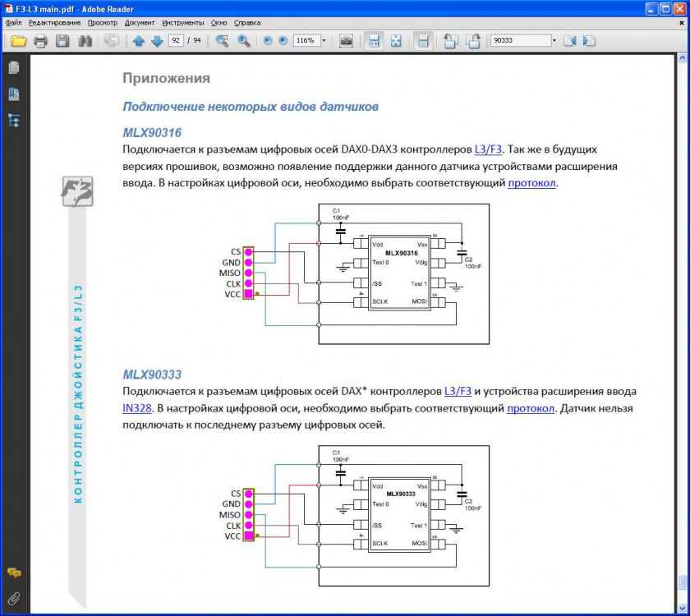This screenshot has height=616, width=690.
Task: Open the Pages panel in the sidebar
Action: click(12, 68)
